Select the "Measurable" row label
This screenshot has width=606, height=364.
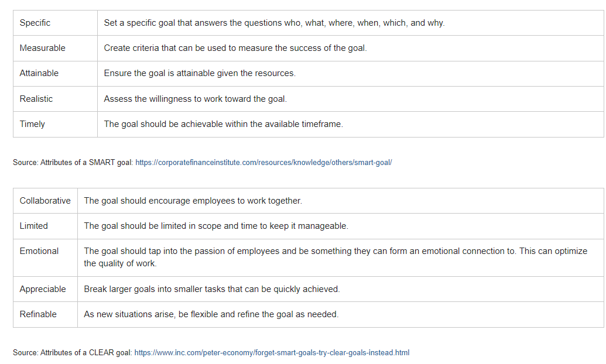pyautogui.click(x=42, y=48)
